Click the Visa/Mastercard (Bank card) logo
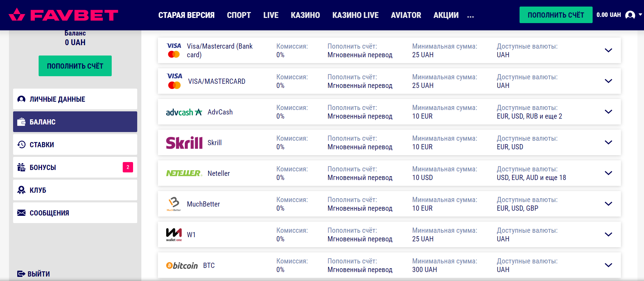Viewport: 644px width, 281px height. [x=174, y=50]
